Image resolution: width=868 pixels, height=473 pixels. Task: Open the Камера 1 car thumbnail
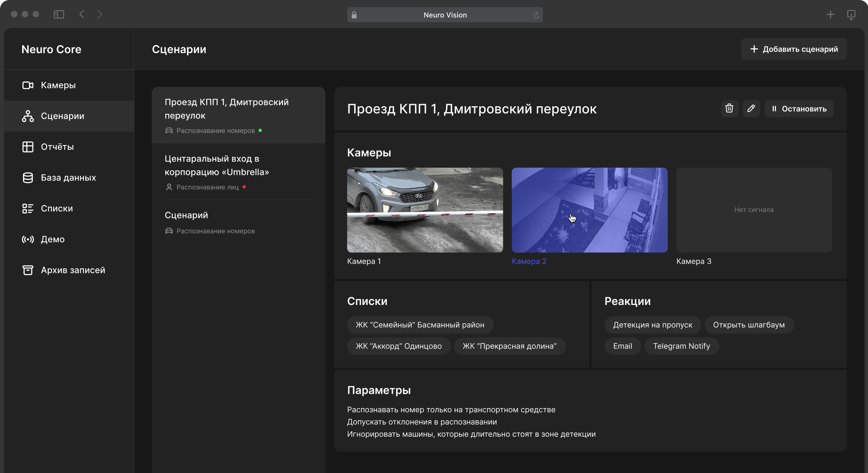(x=425, y=210)
